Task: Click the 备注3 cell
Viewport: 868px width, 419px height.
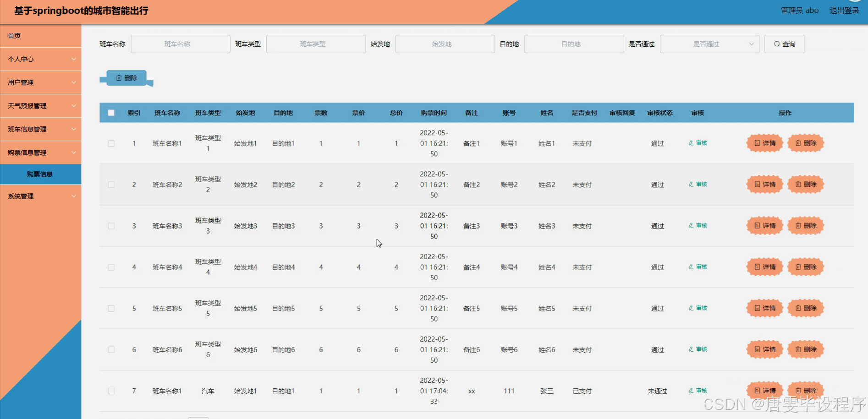Action: point(472,226)
